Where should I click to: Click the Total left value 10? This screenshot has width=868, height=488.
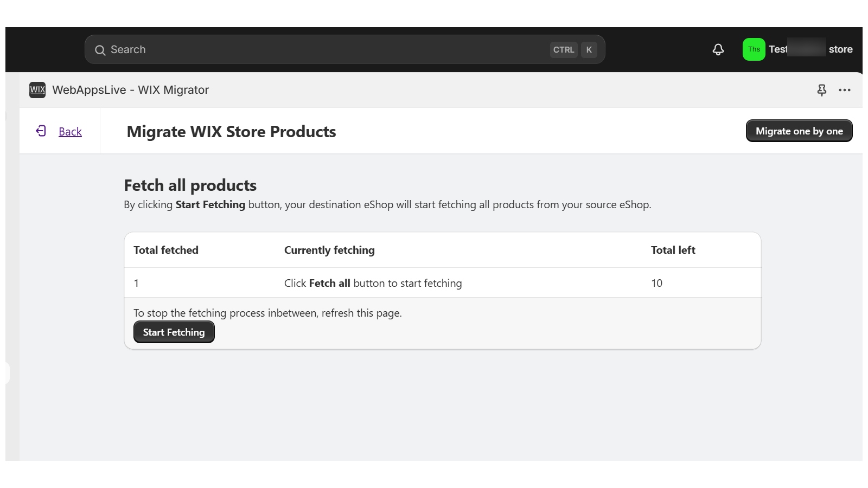(x=656, y=283)
